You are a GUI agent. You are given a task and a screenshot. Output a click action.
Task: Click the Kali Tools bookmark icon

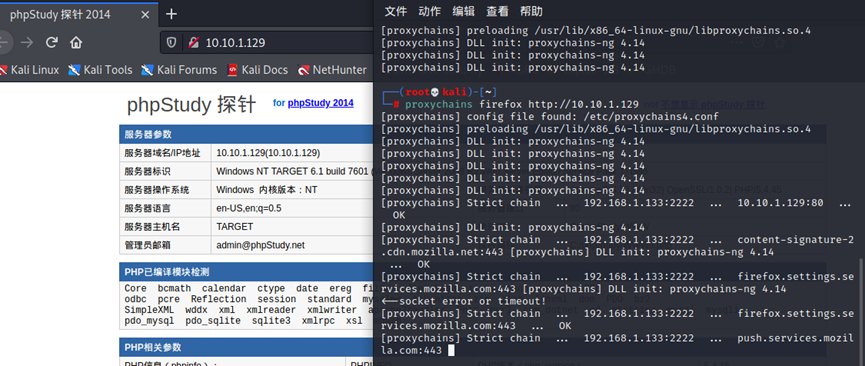(x=74, y=70)
